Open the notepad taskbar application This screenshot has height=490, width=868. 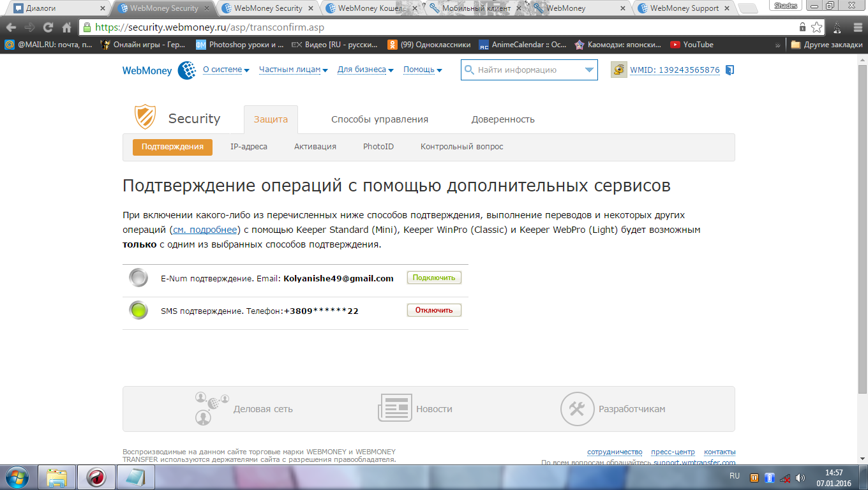click(x=135, y=477)
